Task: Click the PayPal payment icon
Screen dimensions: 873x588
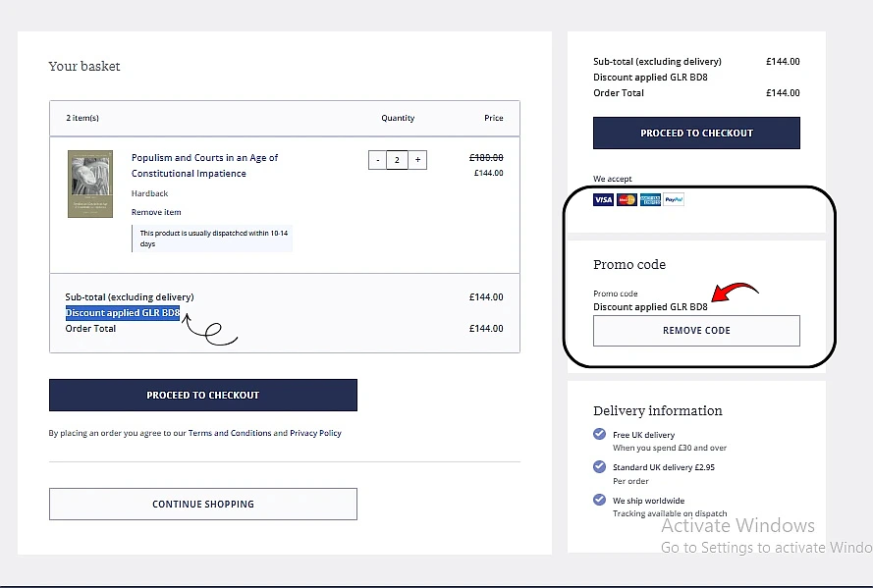Action: pyautogui.click(x=674, y=199)
